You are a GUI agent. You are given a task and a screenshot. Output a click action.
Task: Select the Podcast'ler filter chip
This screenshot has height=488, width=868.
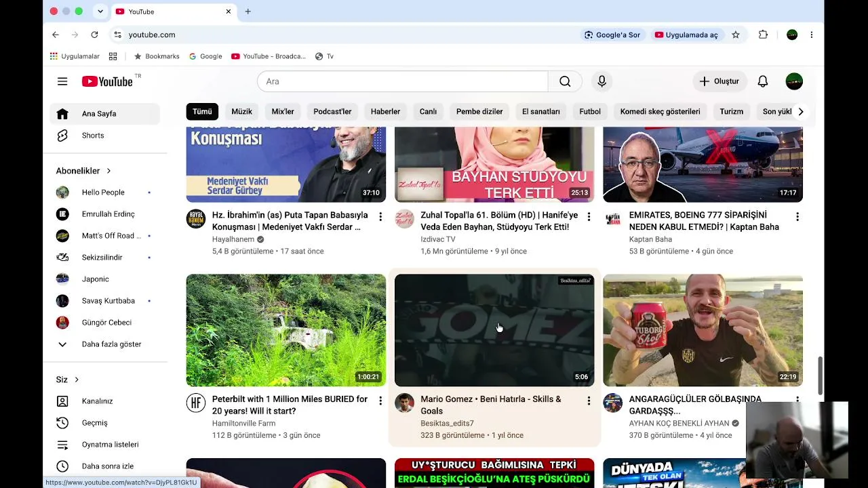coord(332,112)
